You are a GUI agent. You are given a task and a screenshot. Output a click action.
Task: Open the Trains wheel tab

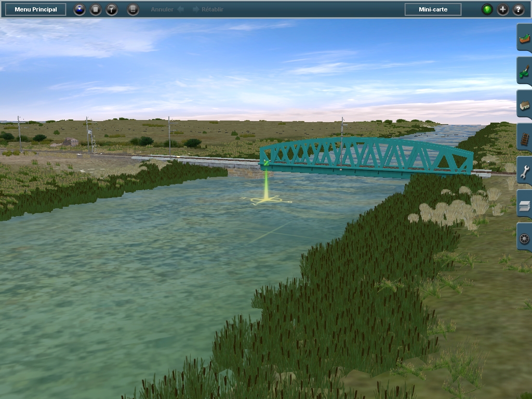[525, 237]
